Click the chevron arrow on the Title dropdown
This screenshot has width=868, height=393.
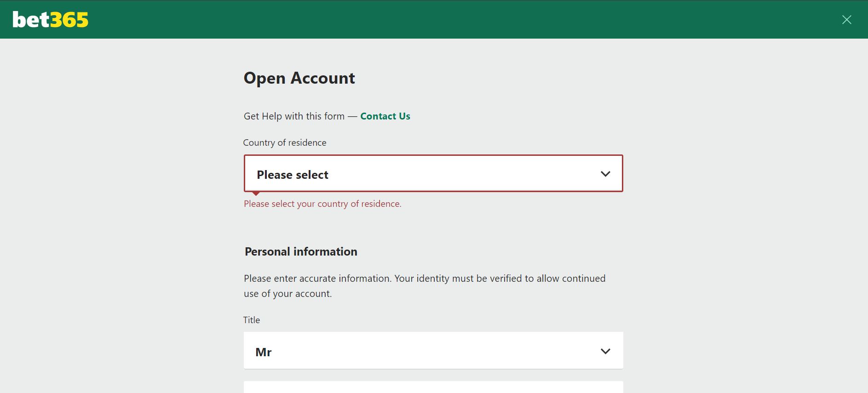605,351
